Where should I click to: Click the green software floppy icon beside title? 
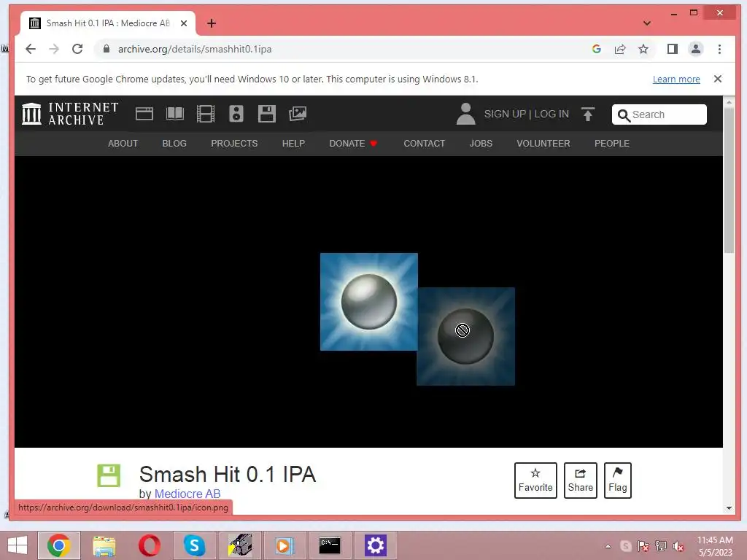pos(109,475)
